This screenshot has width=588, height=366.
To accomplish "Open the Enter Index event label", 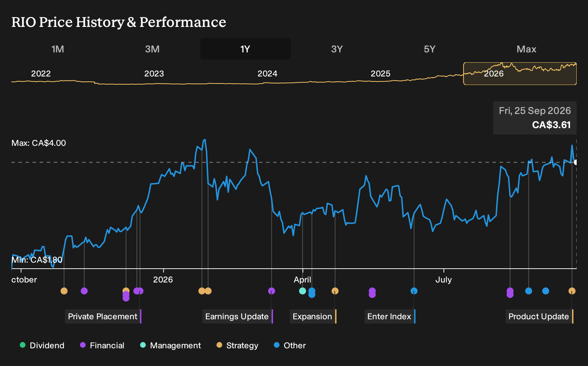I will tap(390, 316).
